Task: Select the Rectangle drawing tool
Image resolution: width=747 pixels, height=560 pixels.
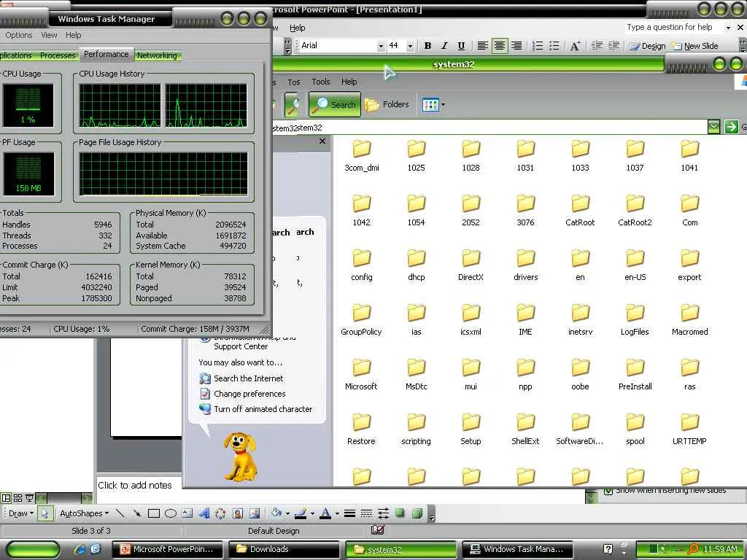Action: click(x=154, y=513)
